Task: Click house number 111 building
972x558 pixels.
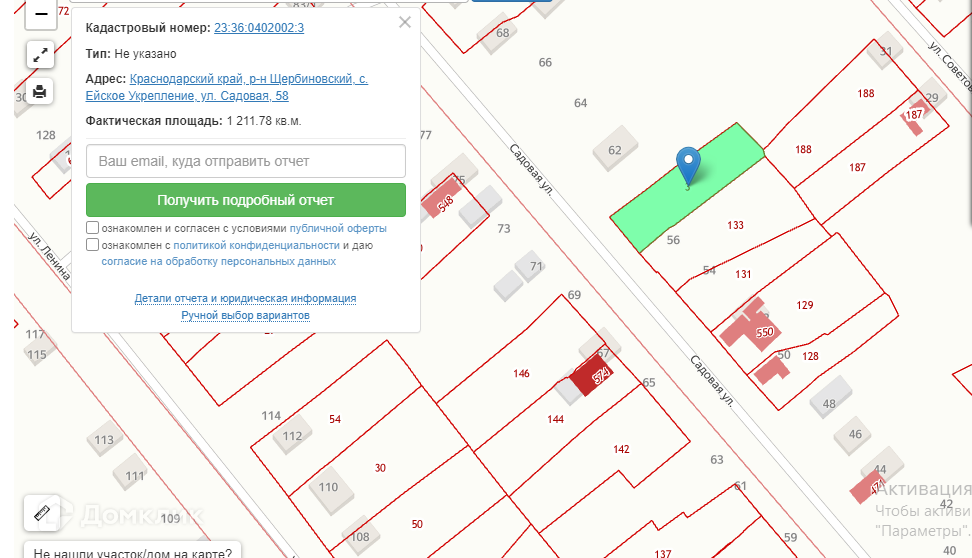Action: (131, 474)
